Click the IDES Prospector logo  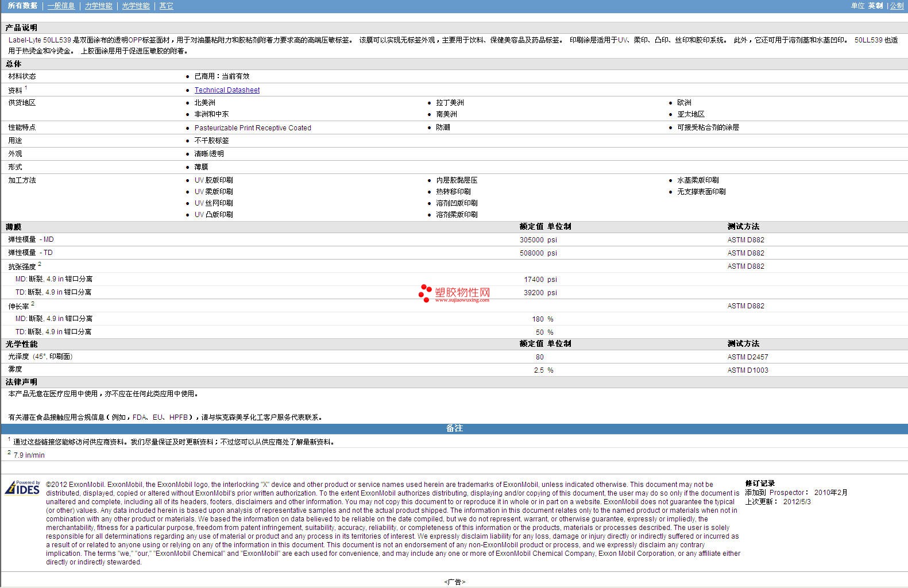(x=22, y=488)
